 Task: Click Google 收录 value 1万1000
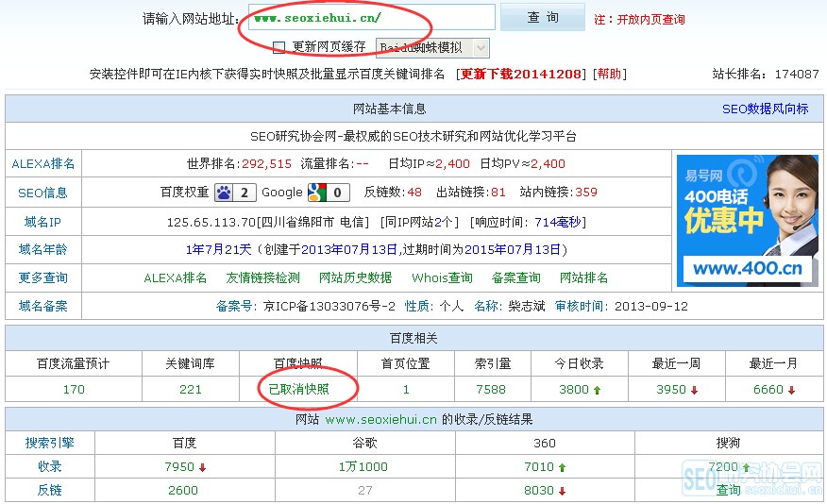363,467
